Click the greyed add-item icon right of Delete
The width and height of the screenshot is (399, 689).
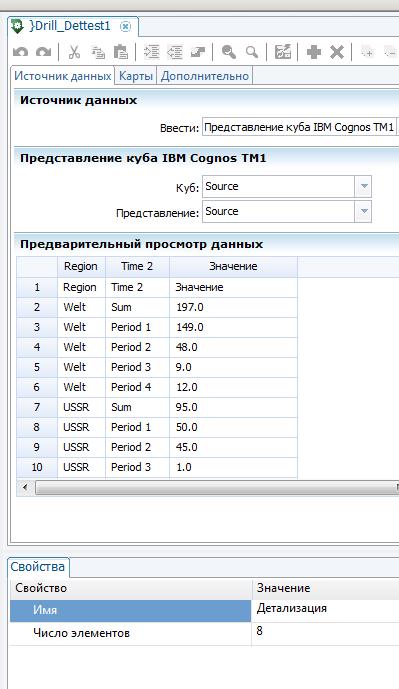pos(367,52)
